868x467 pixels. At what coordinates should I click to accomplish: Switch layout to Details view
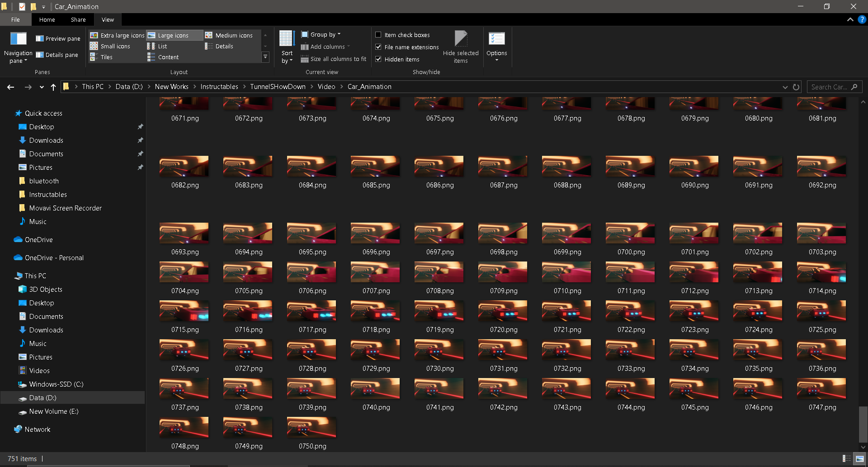pos(220,46)
